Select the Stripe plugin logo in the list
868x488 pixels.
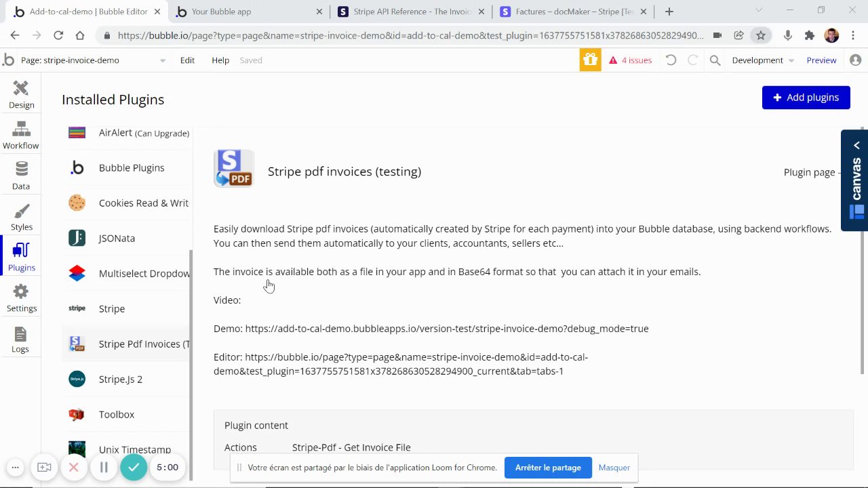pos(77,308)
